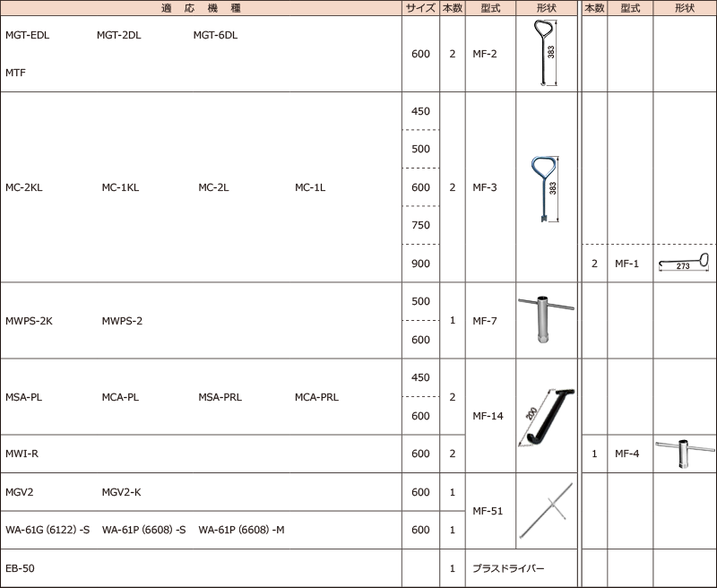
Task: Select the MGT-EDL model text
Action: [28, 35]
